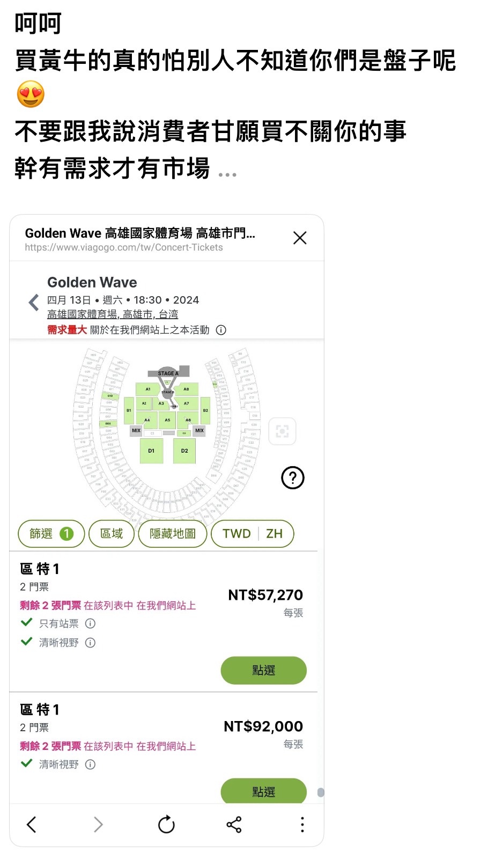Screen dimensions: 488x868
Task: Open the 區域 section selector
Action: (x=112, y=534)
